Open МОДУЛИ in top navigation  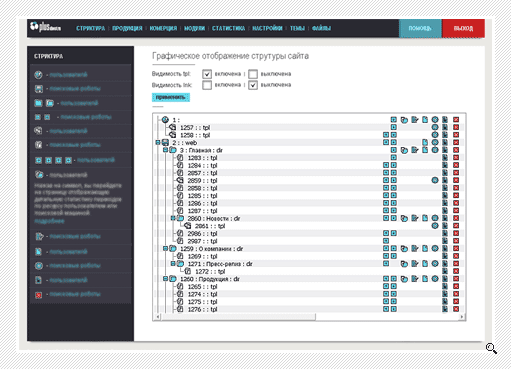194,28
